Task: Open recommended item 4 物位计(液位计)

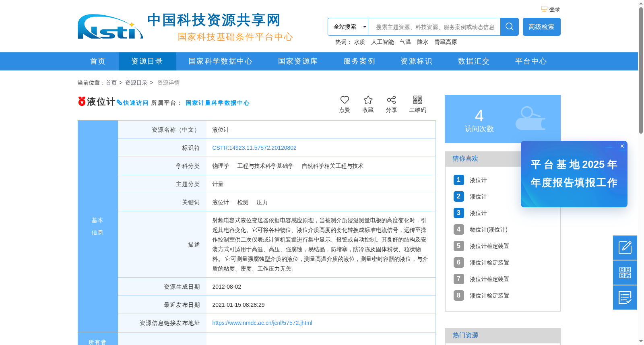Action: tap(489, 229)
